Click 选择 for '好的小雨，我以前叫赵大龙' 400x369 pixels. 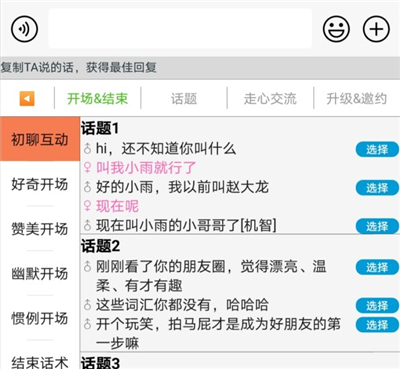coord(377,188)
